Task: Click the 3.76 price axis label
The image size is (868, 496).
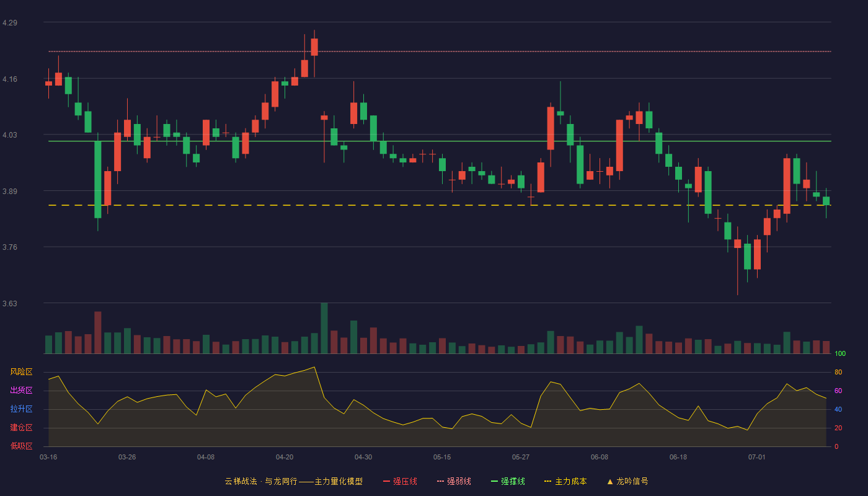Action: tap(10, 247)
